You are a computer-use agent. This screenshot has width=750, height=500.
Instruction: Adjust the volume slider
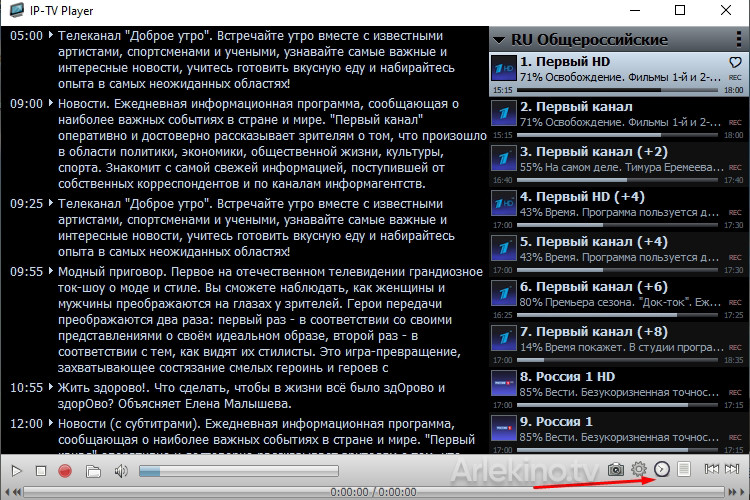click(x=239, y=471)
